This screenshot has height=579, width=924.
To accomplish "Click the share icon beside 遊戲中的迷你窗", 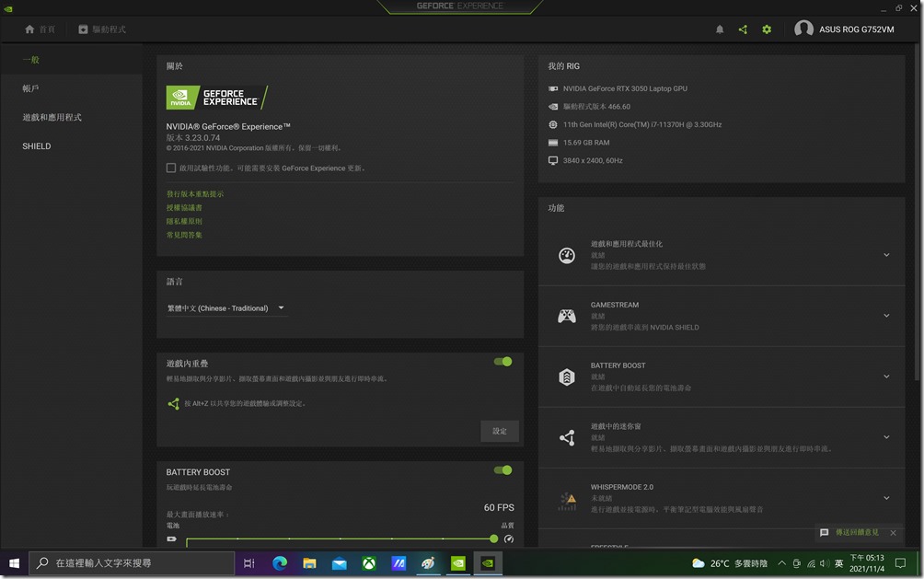I will coord(566,437).
